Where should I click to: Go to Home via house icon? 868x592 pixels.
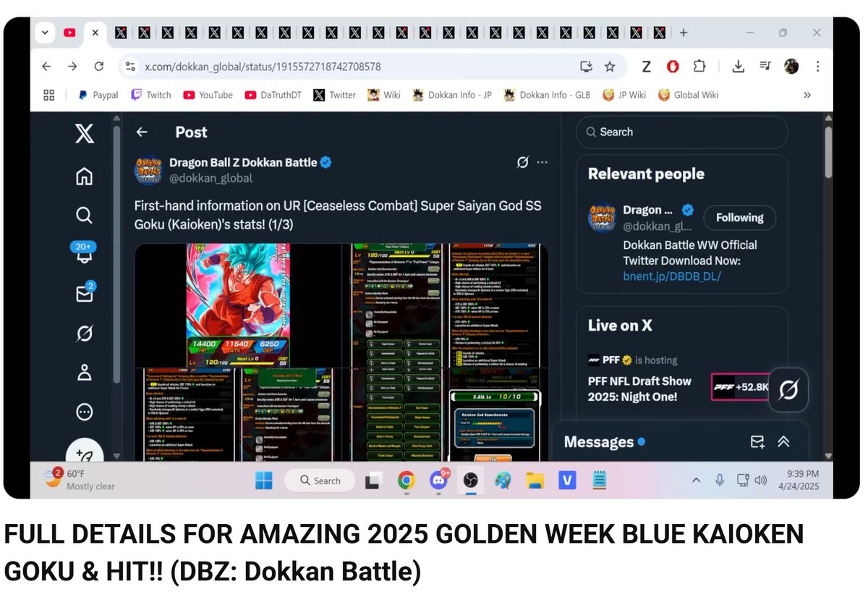84,176
